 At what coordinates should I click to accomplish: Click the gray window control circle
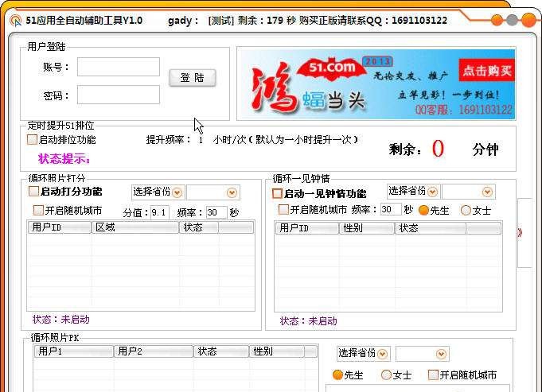pyautogui.click(x=512, y=20)
